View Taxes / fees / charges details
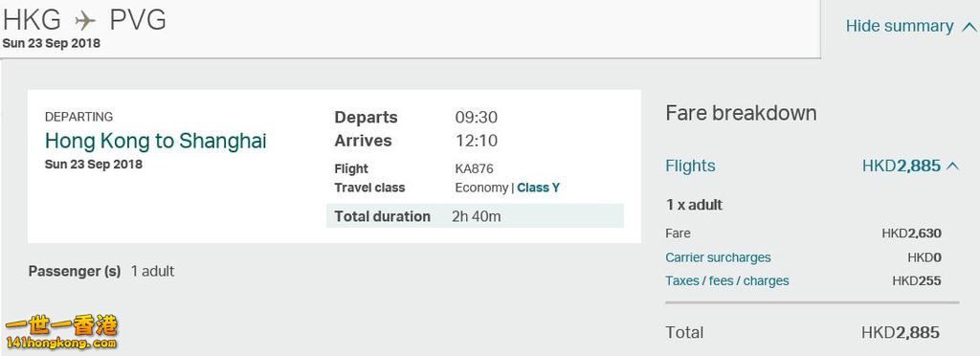Image resolution: width=980 pixels, height=356 pixels. click(x=727, y=281)
